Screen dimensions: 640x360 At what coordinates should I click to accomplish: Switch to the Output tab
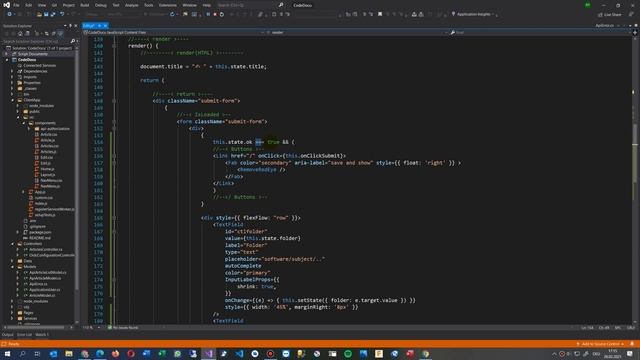tap(7, 335)
